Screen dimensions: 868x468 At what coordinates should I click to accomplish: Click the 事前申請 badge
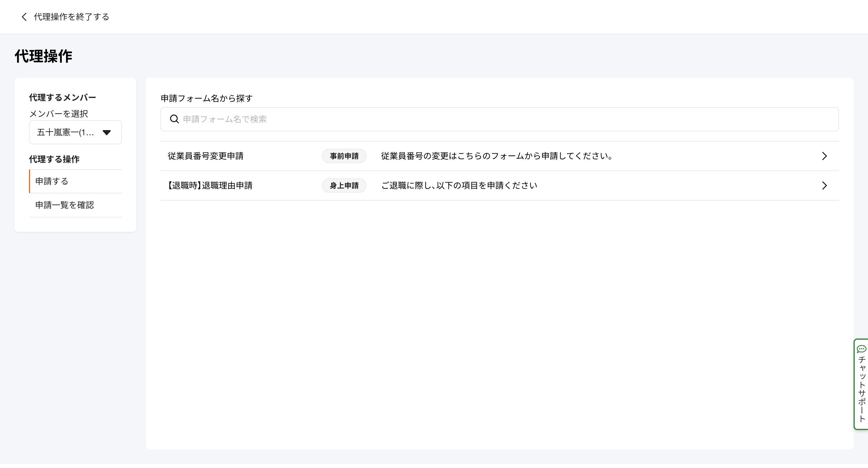(344, 156)
